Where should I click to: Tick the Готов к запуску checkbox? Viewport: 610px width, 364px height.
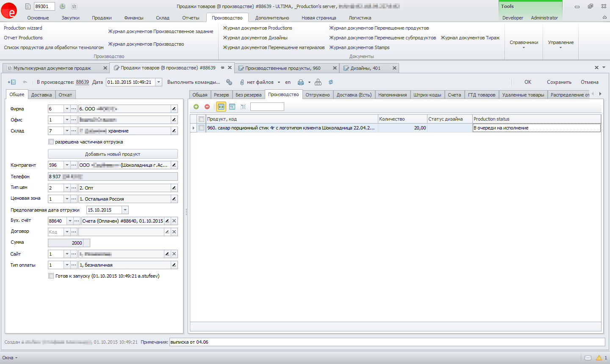(51, 276)
